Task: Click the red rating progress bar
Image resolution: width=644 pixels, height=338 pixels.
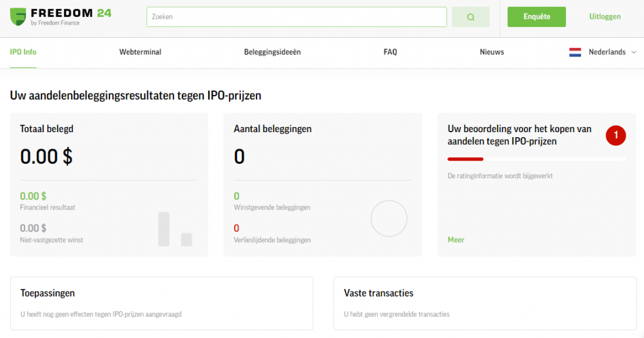Action: (x=466, y=159)
